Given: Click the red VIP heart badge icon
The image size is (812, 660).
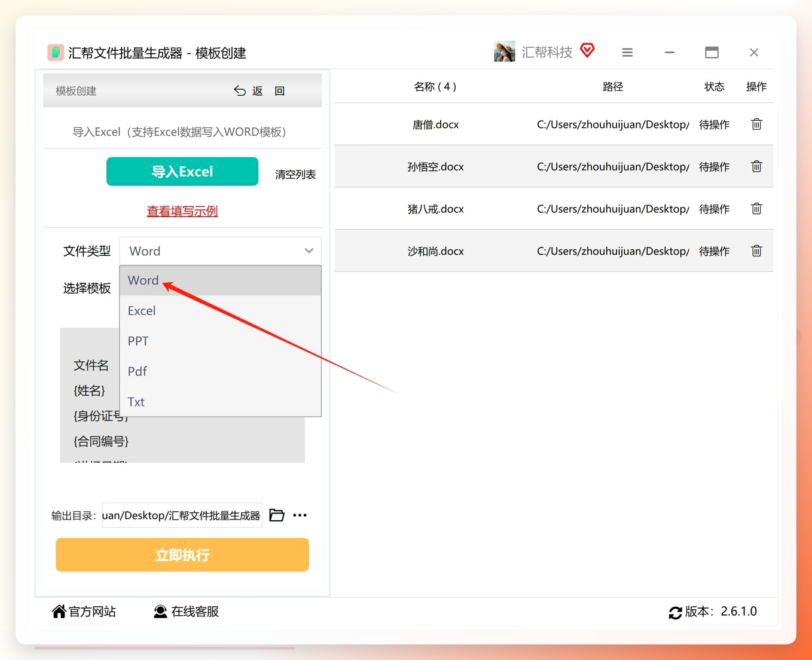Looking at the screenshot, I should point(588,51).
